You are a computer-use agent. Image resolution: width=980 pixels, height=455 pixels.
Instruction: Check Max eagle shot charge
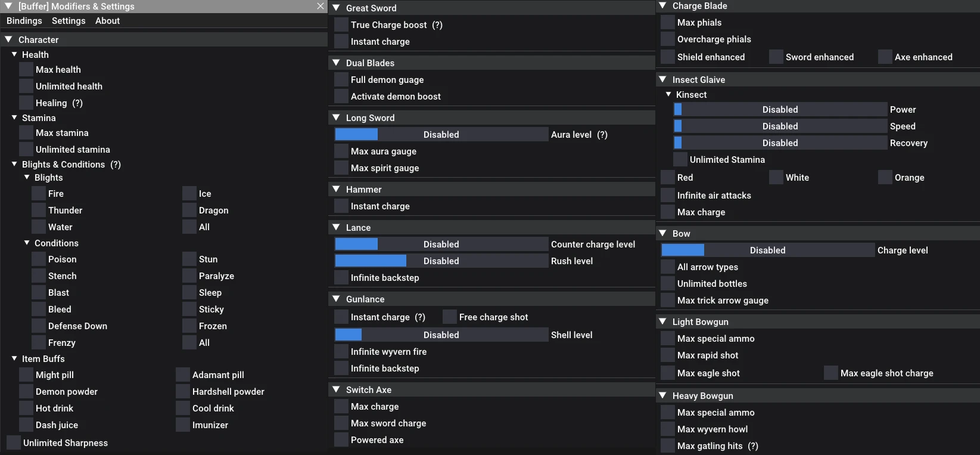click(x=831, y=373)
